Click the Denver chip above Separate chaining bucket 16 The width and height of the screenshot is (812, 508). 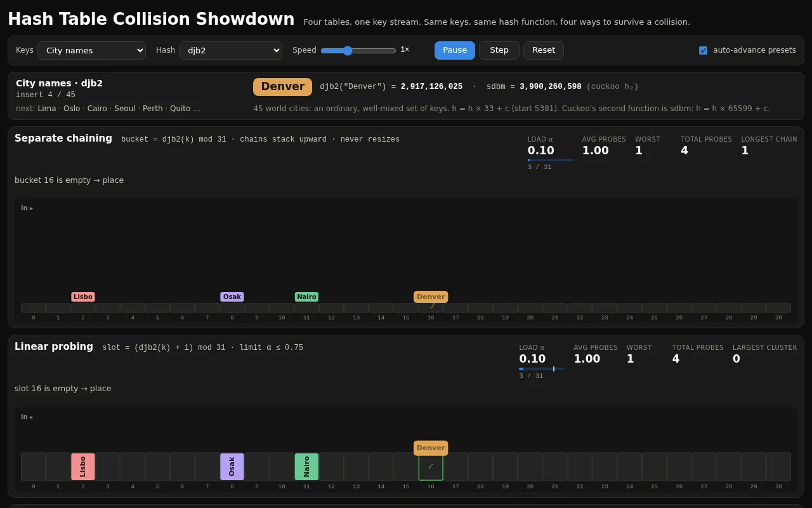(x=431, y=297)
